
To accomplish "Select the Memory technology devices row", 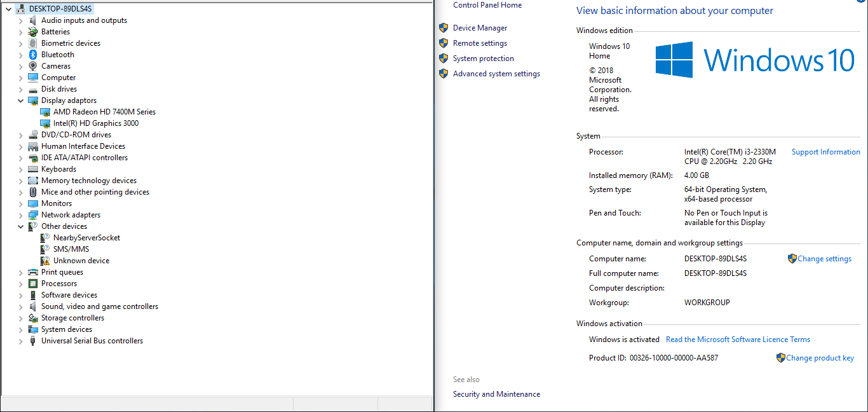I will tap(89, 181).
